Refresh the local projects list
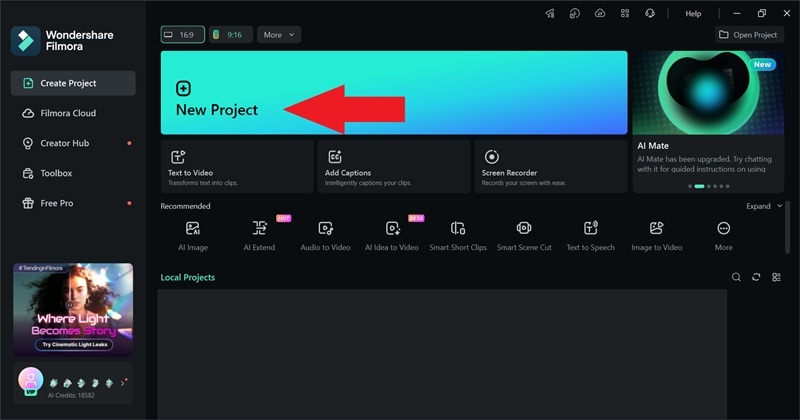 756,277
